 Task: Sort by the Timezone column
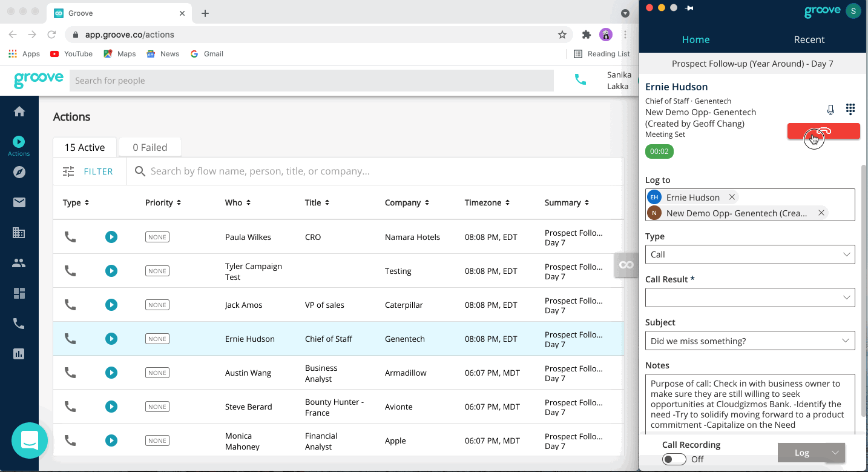pyautogui.click(x=487, y=202)
